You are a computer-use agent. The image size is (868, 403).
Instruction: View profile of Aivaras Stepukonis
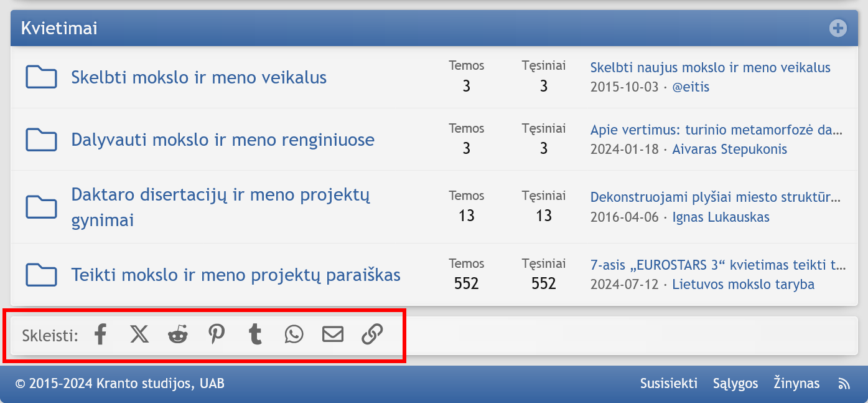pyautogui.click(x=730, y=149)
